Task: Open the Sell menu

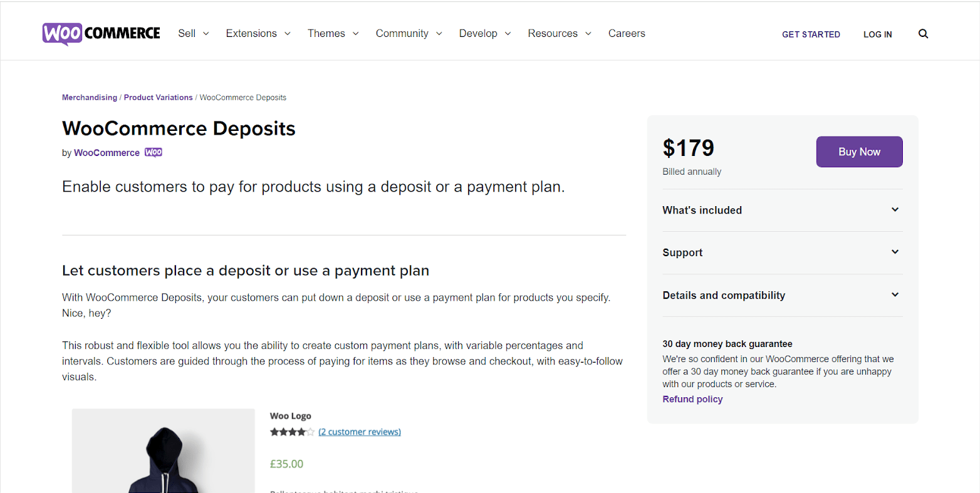Action: pos(193,33)
